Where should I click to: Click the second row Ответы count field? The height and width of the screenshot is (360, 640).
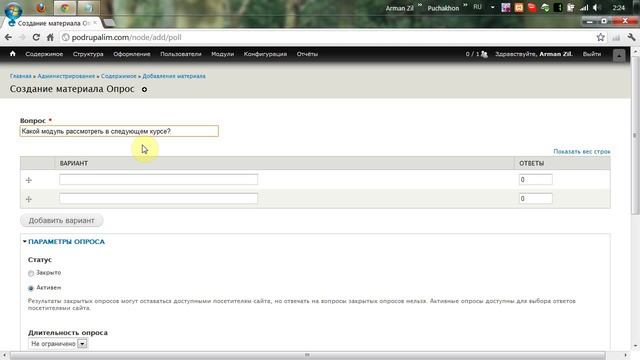coord(536,198)
